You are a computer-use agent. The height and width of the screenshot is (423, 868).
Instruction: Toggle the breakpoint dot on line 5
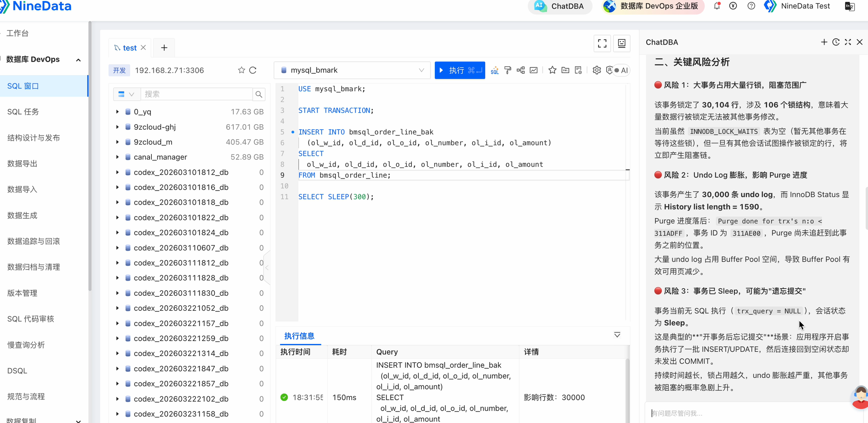point(293,132)
